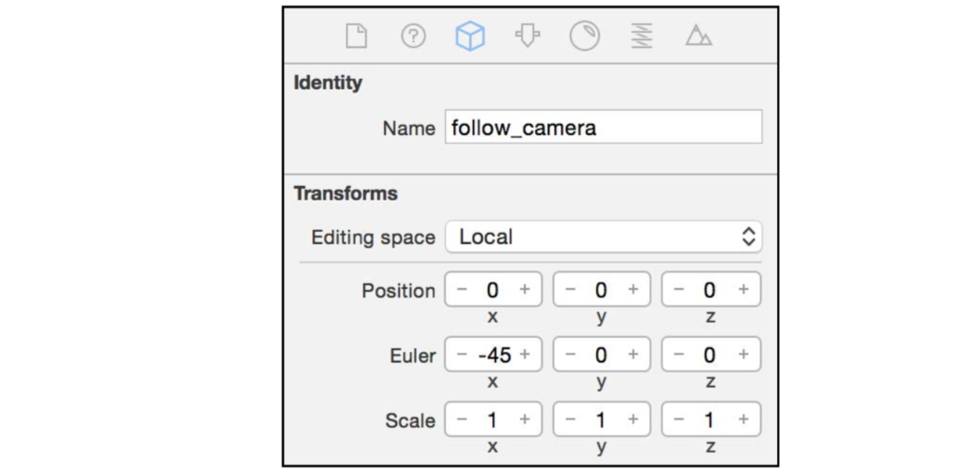Increase Euler y value

coord(633,355)
